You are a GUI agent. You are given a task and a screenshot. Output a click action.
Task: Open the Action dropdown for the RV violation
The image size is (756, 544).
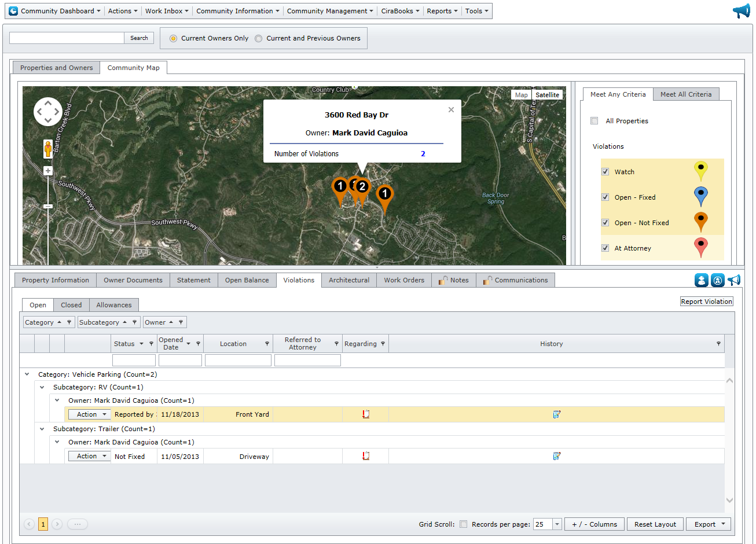click(89, 414)
